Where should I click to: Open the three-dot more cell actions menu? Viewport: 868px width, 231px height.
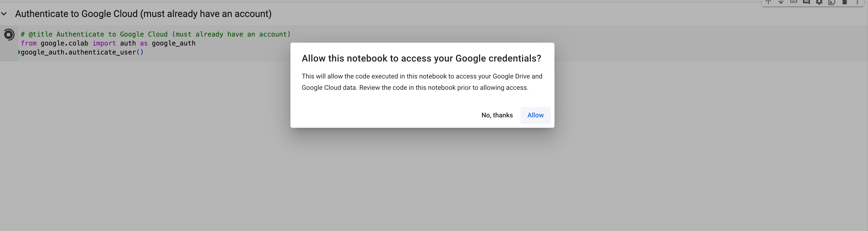click(858, 2)
